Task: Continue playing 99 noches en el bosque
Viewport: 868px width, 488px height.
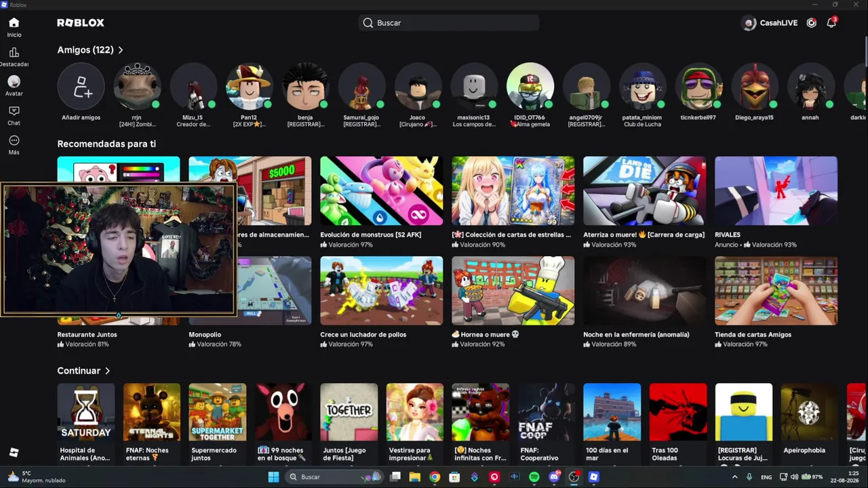Action: click(x=283, y=412)
